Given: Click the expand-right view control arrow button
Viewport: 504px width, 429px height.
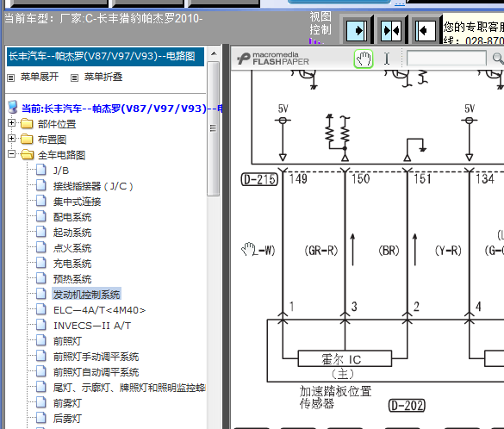Looking at the screenshot, I should pyautogui.click(x=357, y=30).
